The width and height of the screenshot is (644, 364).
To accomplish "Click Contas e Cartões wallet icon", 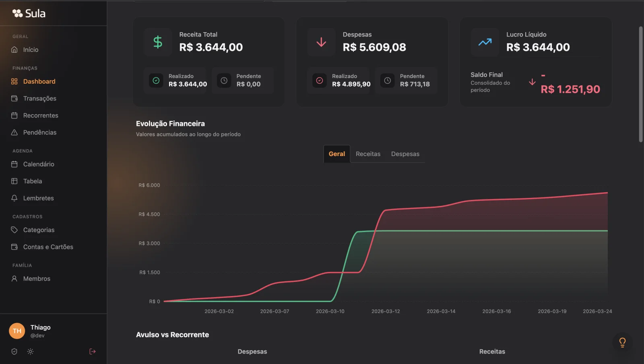I will point(14,247).
